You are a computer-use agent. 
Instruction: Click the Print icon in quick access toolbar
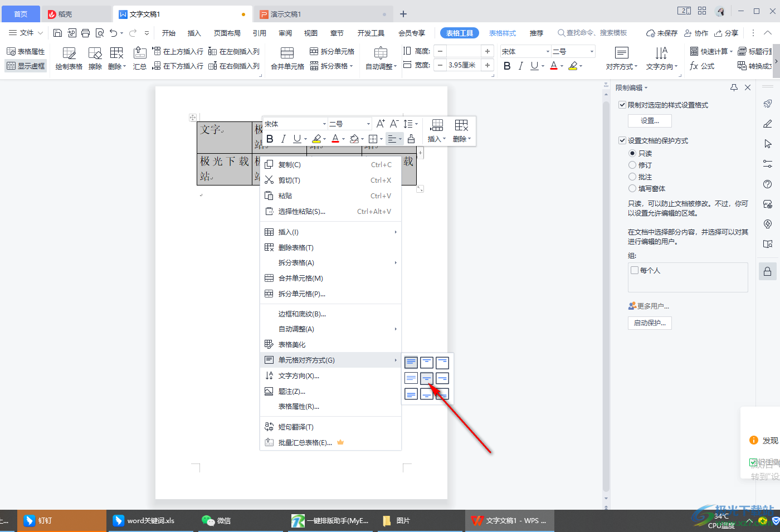click(85, 33)
